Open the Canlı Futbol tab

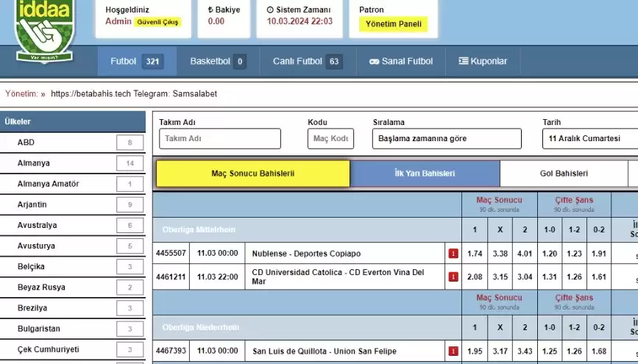308,62
